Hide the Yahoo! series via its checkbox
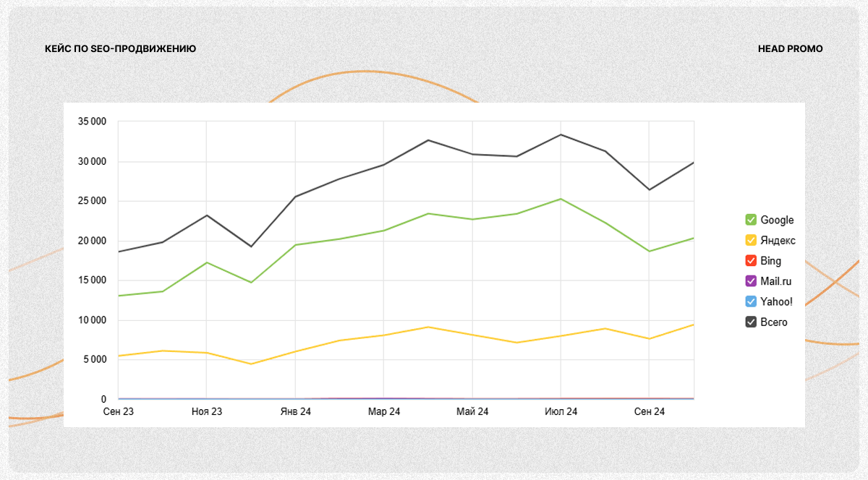 click(x=751, y=301)
